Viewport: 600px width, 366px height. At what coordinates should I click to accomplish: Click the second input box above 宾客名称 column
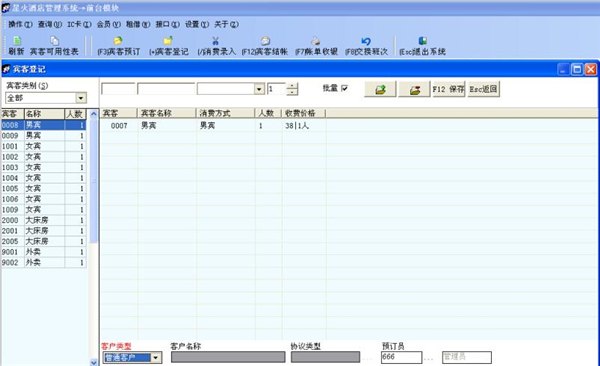pyautogui.click(x=166, y=89)
